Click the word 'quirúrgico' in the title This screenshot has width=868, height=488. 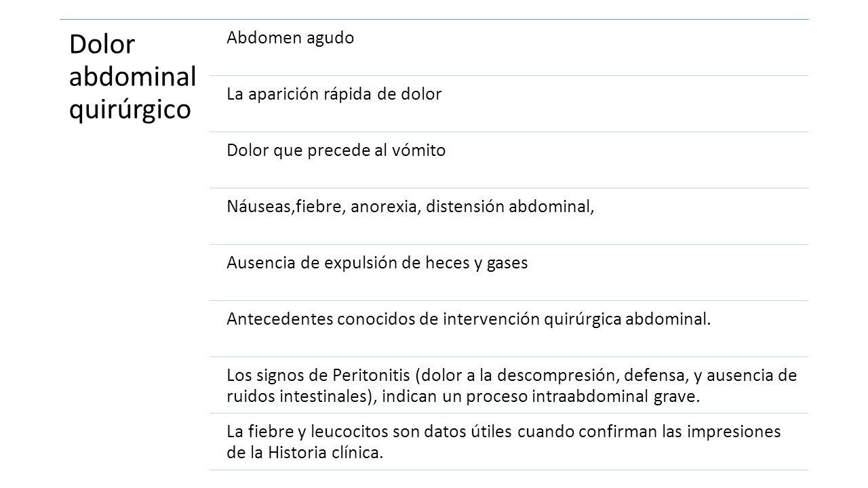[x=130, y=110]
